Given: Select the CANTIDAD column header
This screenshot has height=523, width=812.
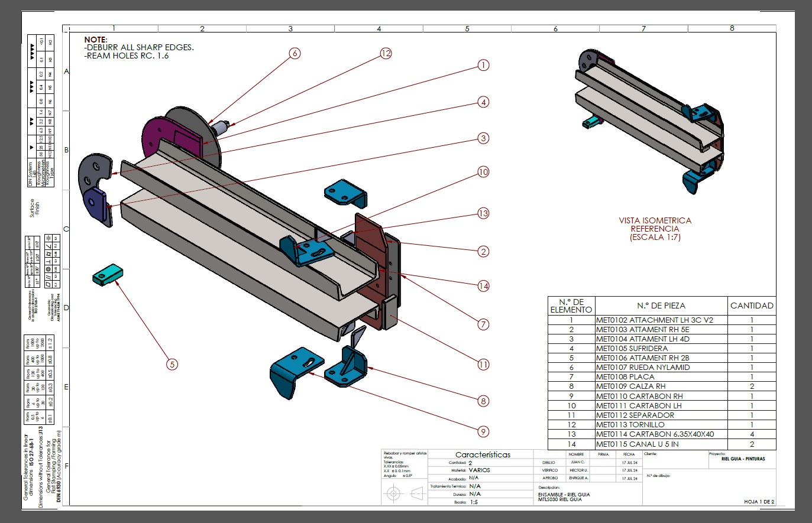Looking at the screenshot, I should point(751,306).
